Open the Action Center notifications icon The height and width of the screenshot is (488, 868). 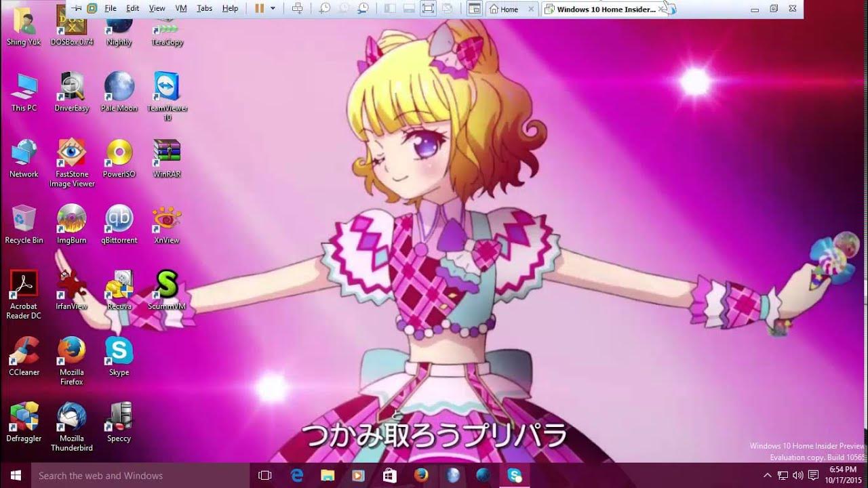(x=812, y=476)
